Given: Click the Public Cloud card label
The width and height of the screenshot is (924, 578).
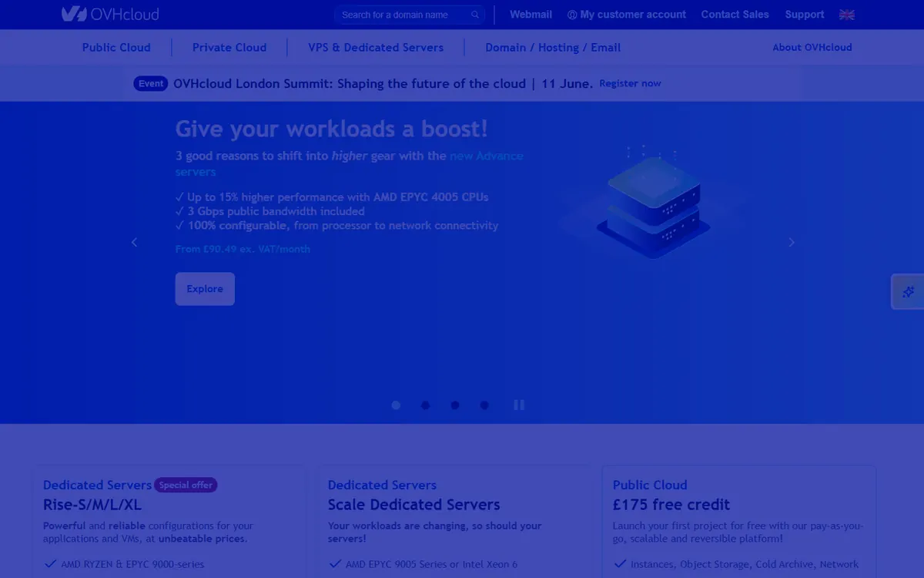Looking at the screenshot, I should (650, 485).
